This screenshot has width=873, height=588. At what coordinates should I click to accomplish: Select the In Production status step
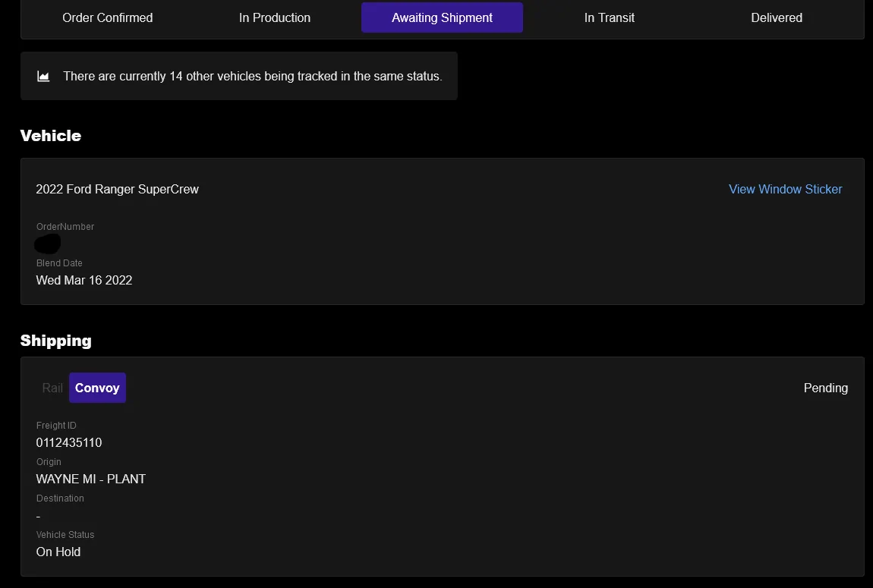(x=275, y=17)
